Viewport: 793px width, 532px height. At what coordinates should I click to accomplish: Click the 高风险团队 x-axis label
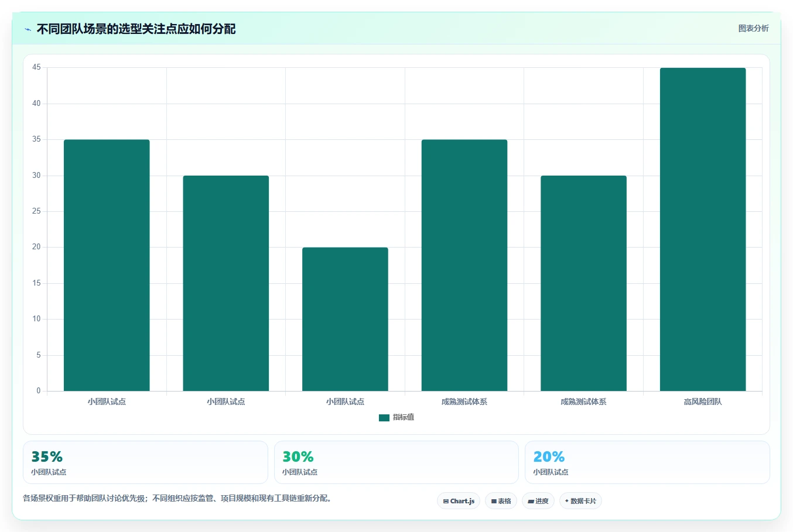coord(703,401)
